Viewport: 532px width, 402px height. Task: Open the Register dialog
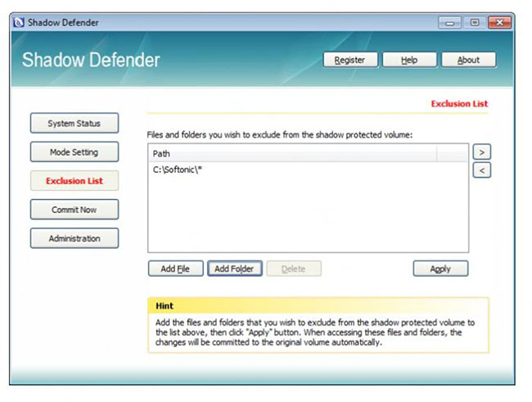point(350,60)
